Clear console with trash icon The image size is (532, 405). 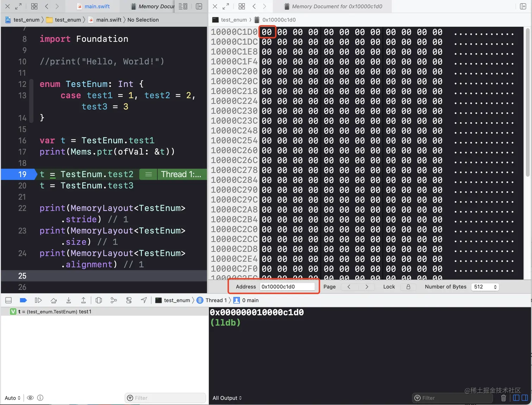[x=503, y=398]
